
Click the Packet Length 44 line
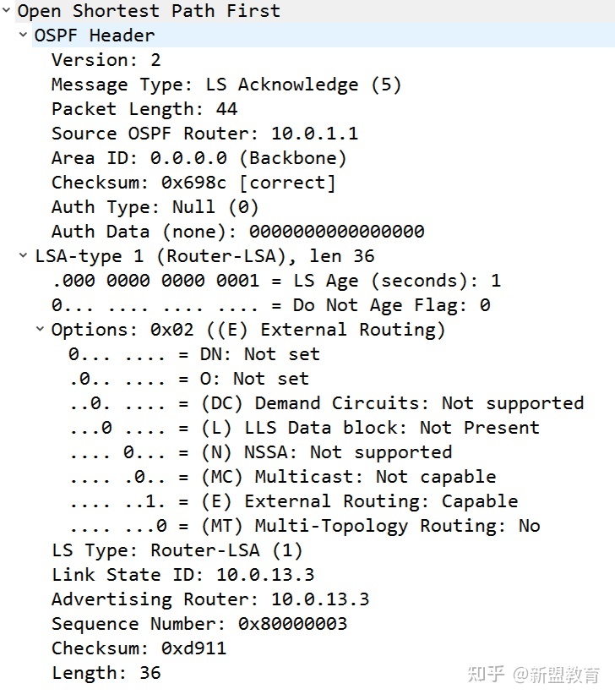(144, 109)
